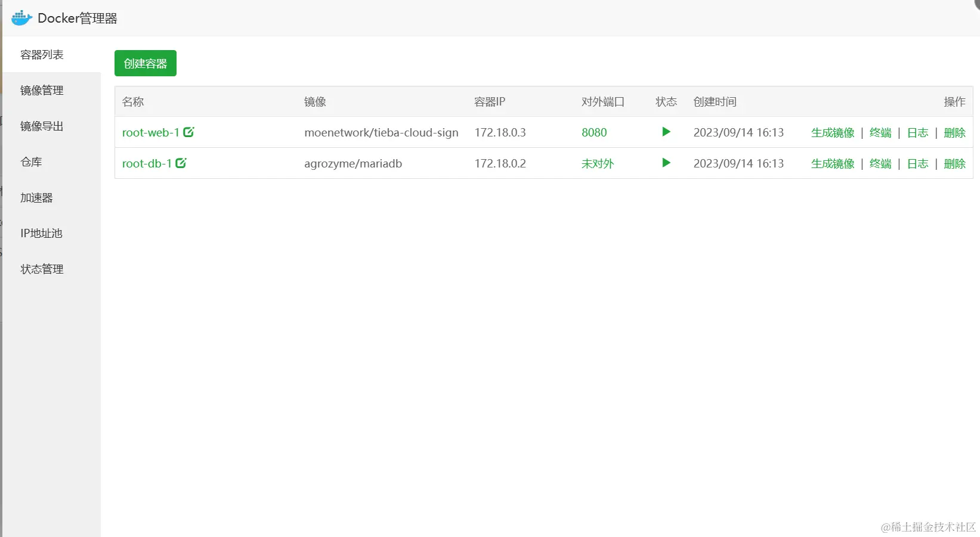The height and width of the screenshot is (537, 980).
Task: Switch to 状态管理 sidebar tab
Action: [x=52, y=269]
